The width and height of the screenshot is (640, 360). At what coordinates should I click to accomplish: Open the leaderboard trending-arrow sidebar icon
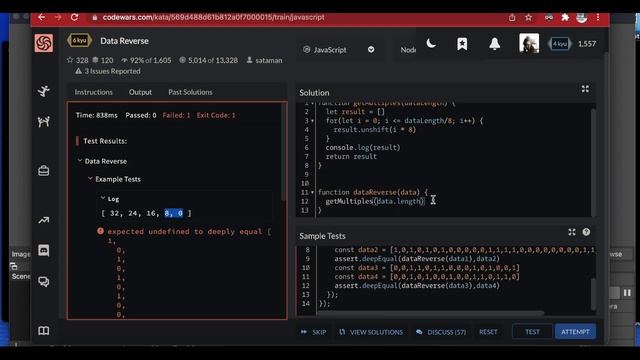[x=44, y=220]
